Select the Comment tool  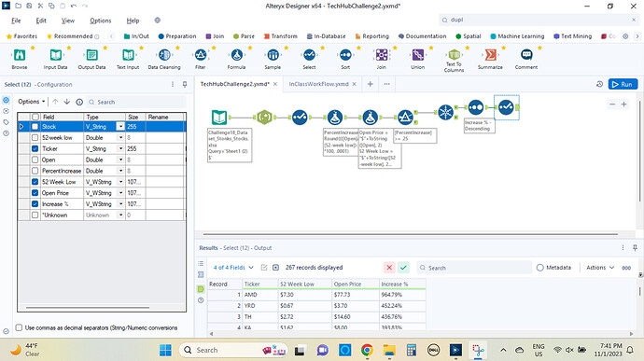point(526,55)
